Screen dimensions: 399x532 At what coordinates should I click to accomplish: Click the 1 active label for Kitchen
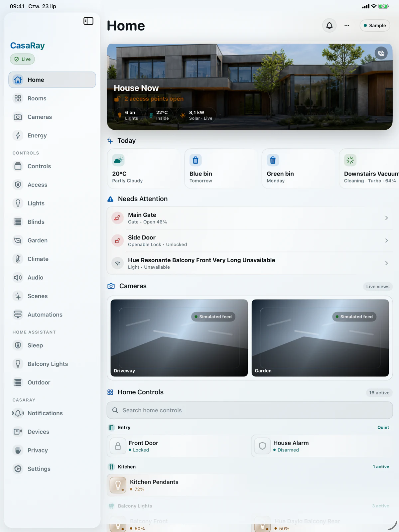point(381,467)
